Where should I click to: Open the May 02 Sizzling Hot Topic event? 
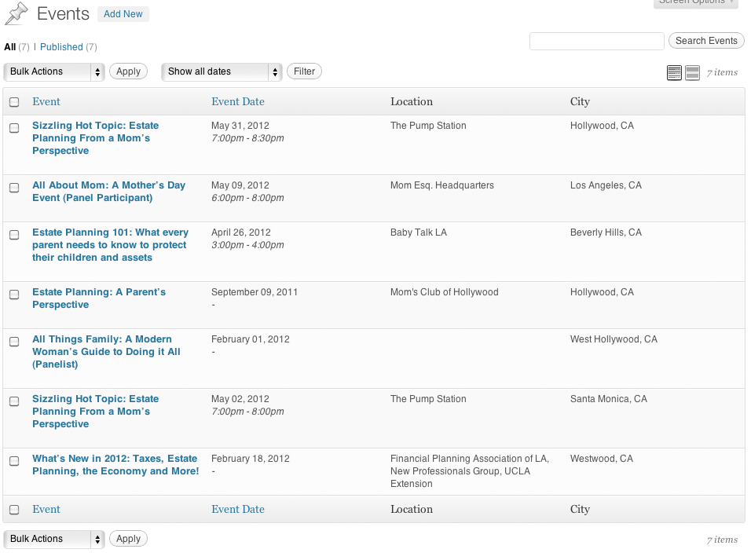pyautogui.click(x=96, y=412)
